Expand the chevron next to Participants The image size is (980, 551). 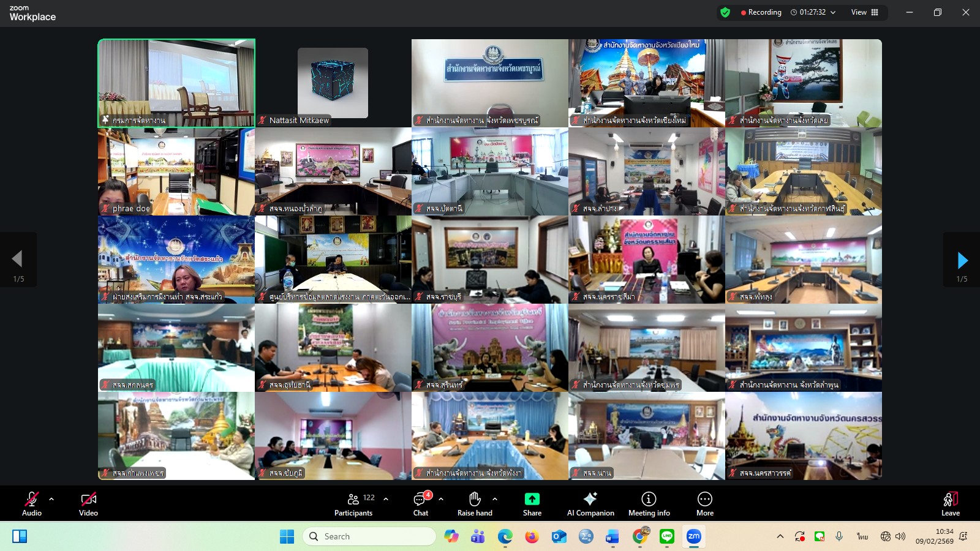(386, 499)
